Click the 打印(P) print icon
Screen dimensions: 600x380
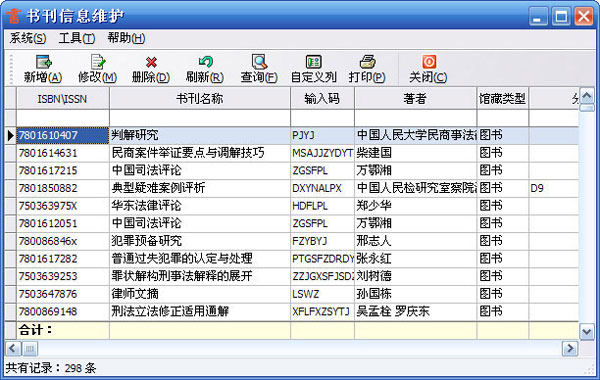367,62
